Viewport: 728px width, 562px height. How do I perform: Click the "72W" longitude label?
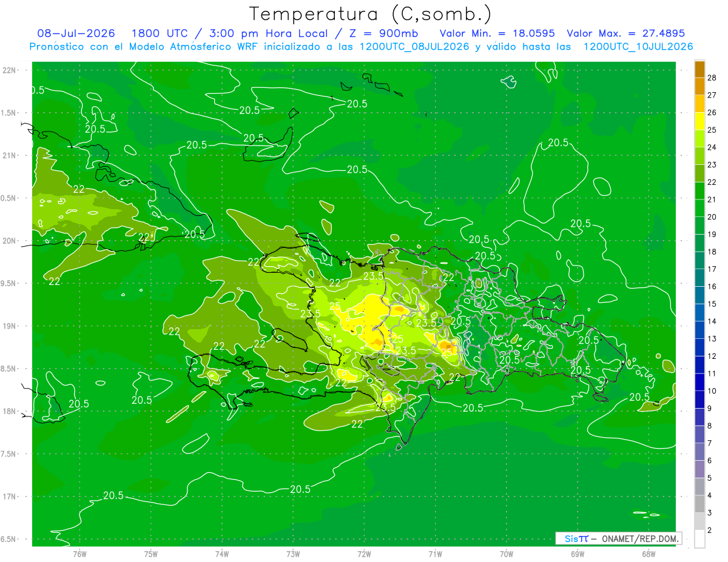tap(364, 554)
